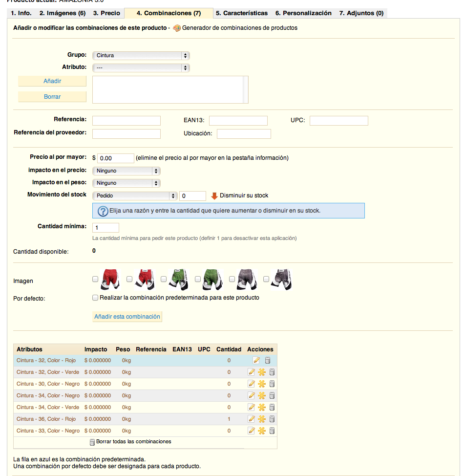Switch to the 5. Características tab
Viewport: 465px width, 476px height.
coord(242,13)
